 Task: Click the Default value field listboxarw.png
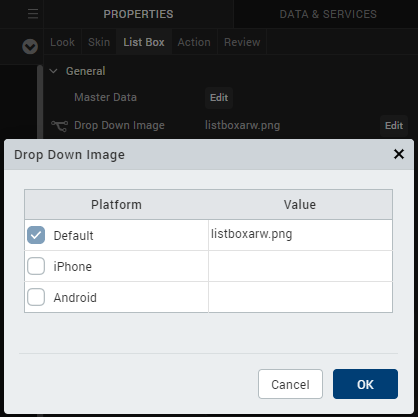(x=300, y=235)
